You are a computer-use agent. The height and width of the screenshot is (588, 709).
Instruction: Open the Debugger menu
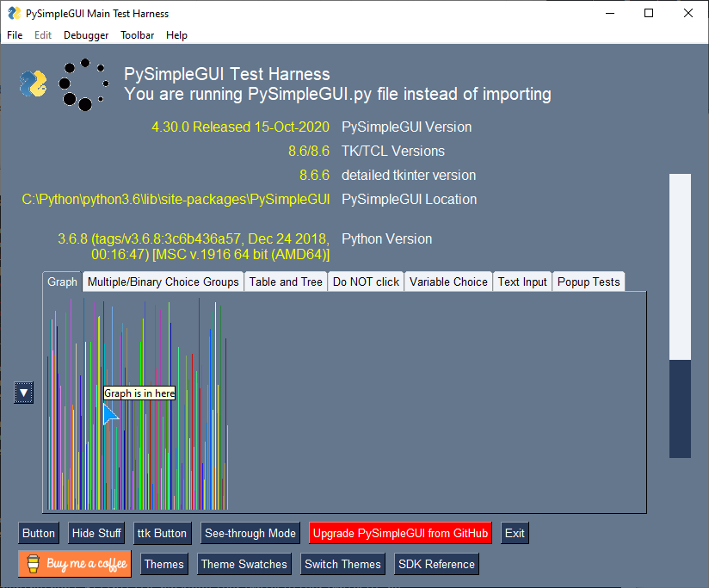[86, 35]
